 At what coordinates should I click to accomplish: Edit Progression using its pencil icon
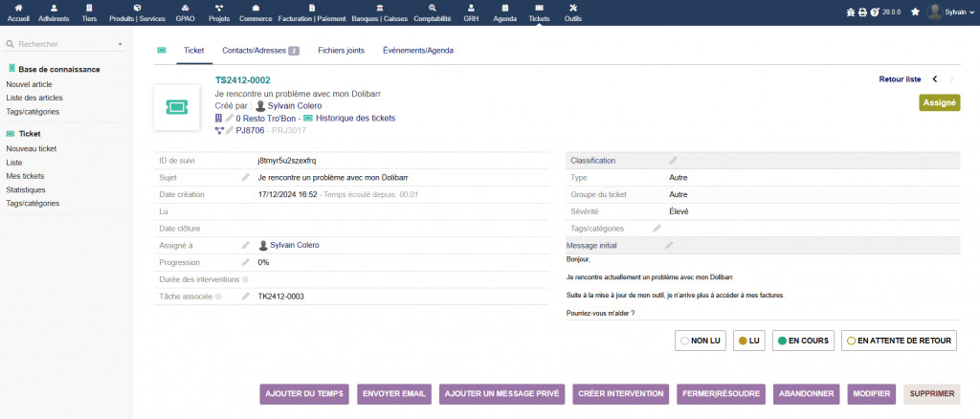(x=246, y=262)
